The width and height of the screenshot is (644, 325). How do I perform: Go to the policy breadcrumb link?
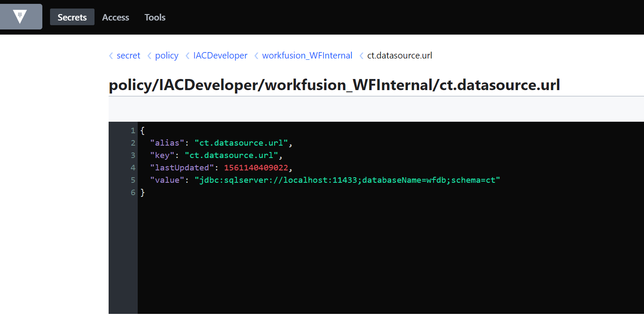pos(167,56)
